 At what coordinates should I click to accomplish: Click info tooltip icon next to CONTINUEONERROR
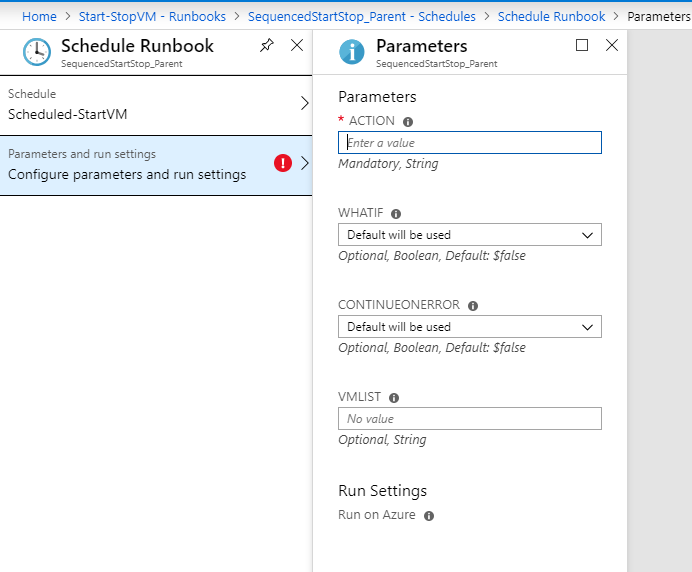(x=473, y=306)
